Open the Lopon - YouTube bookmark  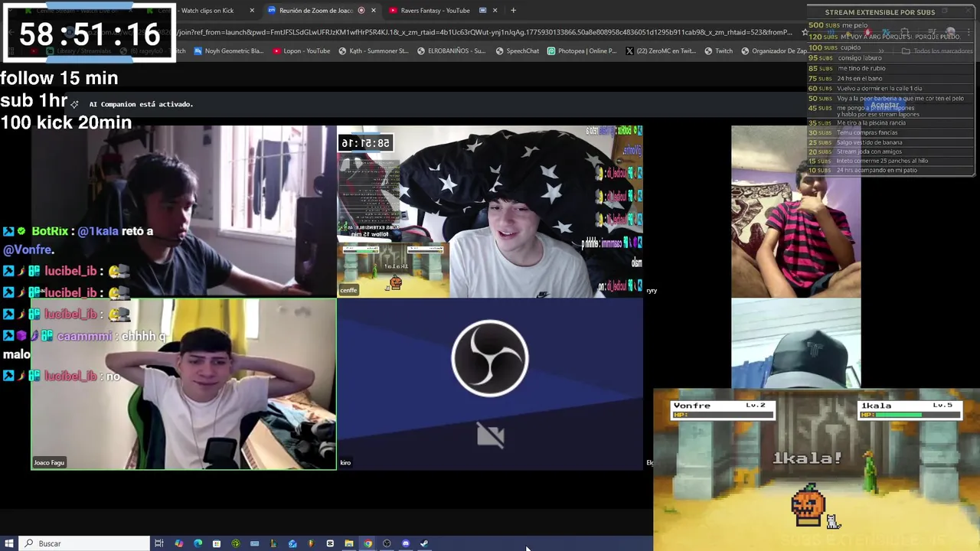(301, 51)
